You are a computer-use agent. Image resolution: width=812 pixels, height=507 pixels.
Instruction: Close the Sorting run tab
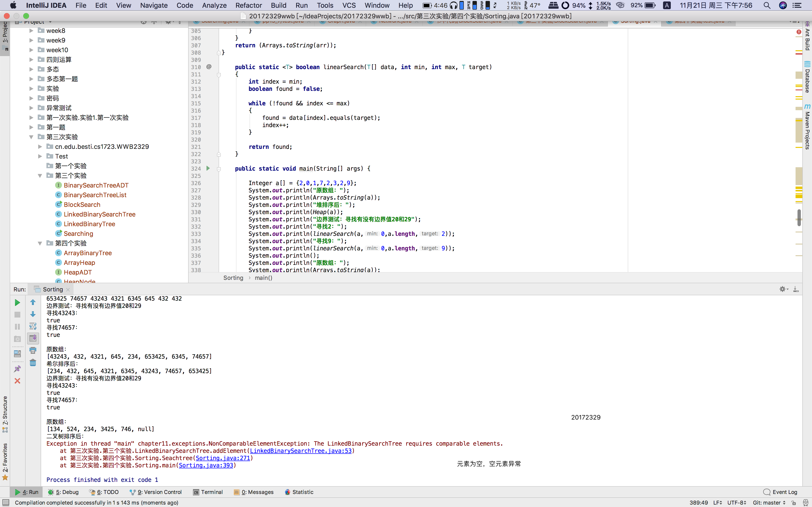(68, 289)
